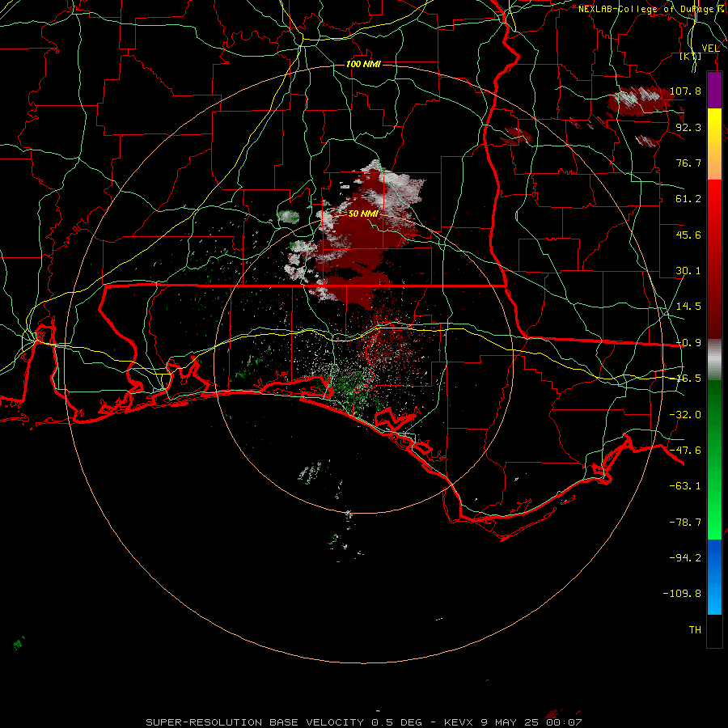Screen dimensions: 728x728
Task: Select the -0.9 scale value
Action: [688, 343]
